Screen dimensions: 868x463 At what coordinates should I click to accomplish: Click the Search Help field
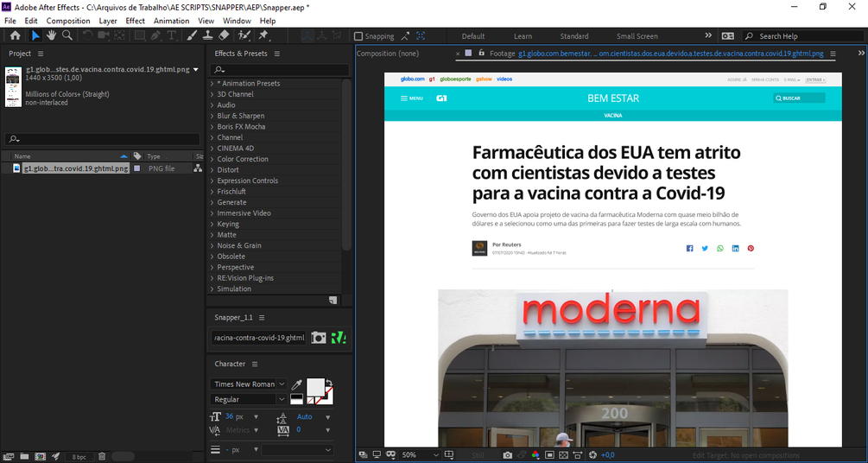coord(803,36)
